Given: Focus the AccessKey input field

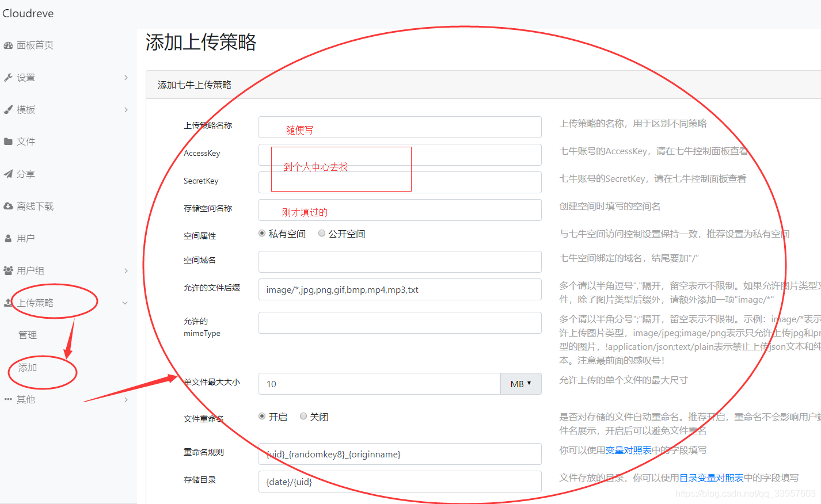Looking at the screenshot, I should coord(400,155).
